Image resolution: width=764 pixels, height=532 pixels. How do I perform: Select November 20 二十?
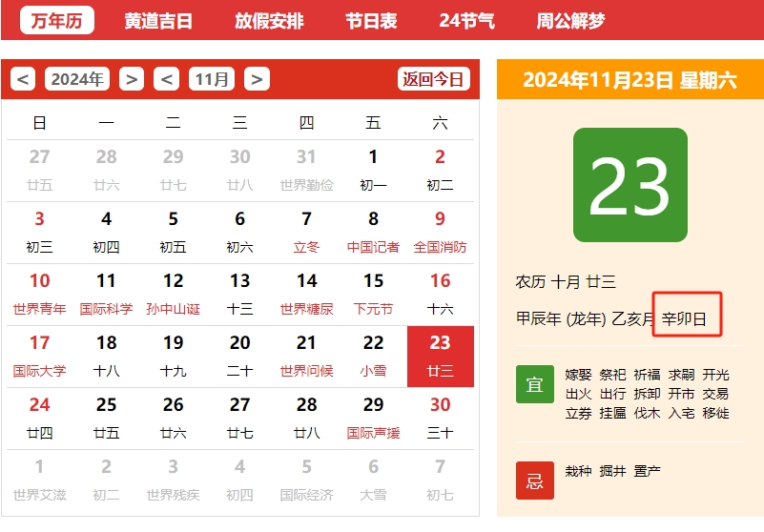click(239, 357)
